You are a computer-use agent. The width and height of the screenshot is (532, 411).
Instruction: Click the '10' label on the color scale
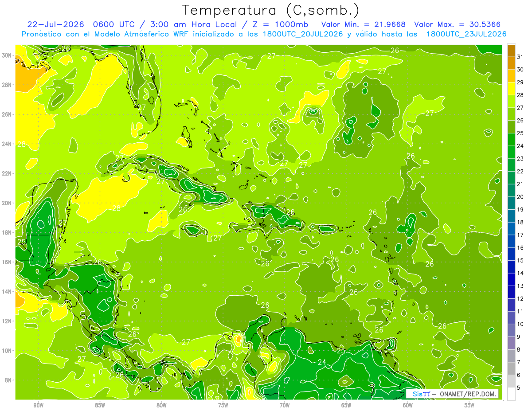point(520,325)
